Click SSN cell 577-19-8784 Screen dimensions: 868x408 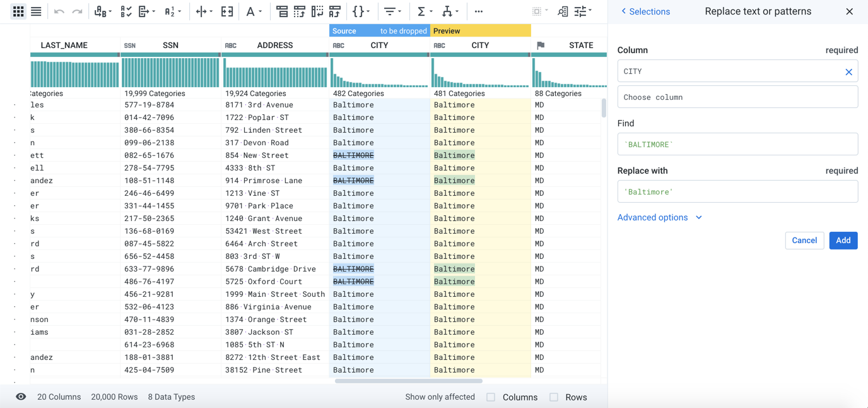[150, 105]
